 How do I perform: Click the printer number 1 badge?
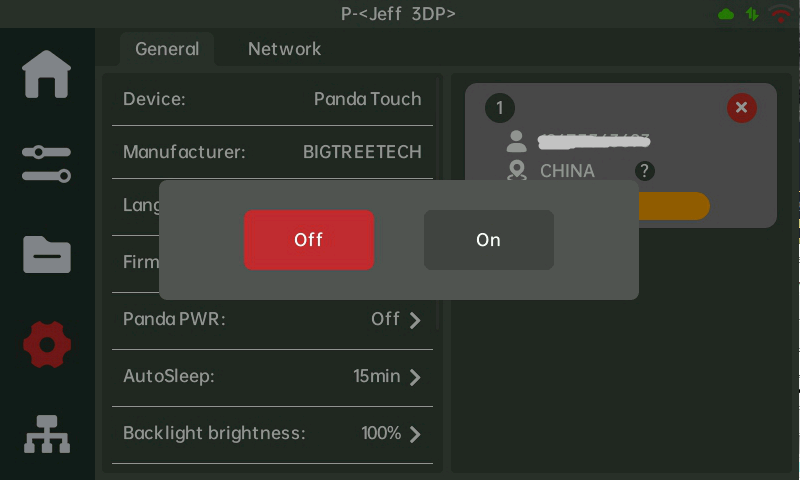click(499, 108)
